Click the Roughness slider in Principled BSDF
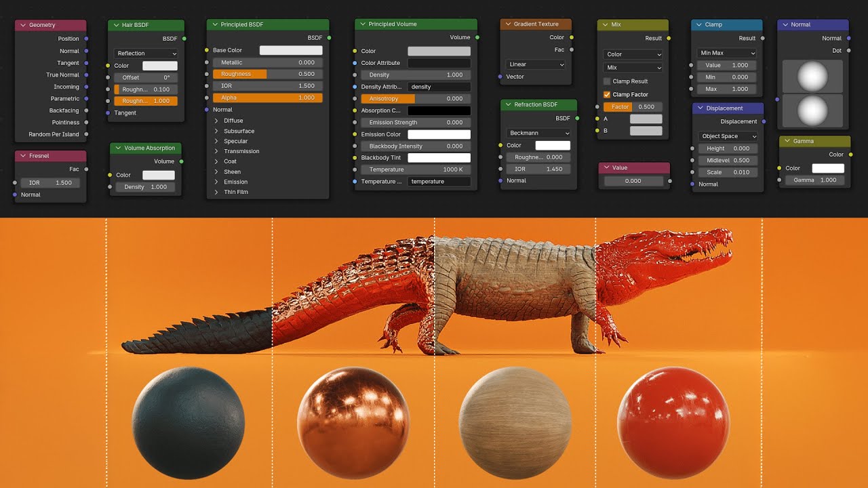The height and width of the screenshot is (488, 868). 267,74
